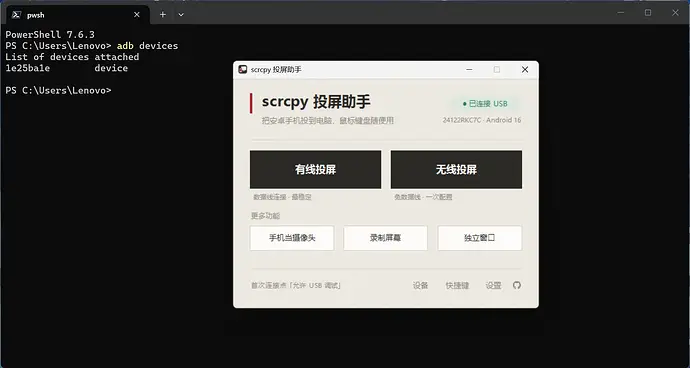
Task: Open the 设备 devices link
Action: pyautogui.click(x=420, y=285)
